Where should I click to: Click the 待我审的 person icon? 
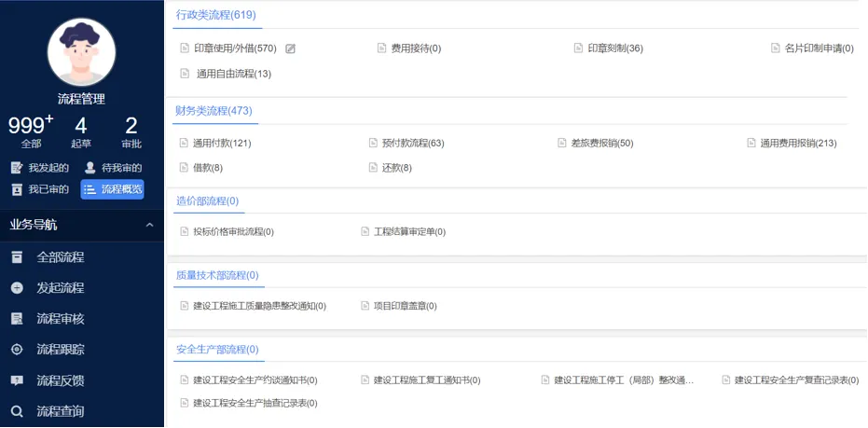[90, 168]
